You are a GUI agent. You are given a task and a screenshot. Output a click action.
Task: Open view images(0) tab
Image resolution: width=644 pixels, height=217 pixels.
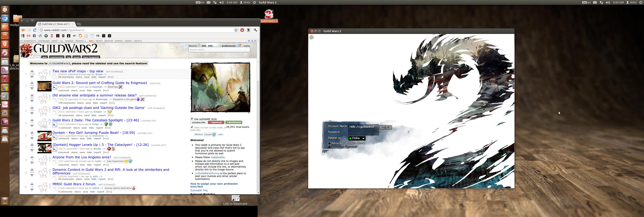tap(91, 57)
